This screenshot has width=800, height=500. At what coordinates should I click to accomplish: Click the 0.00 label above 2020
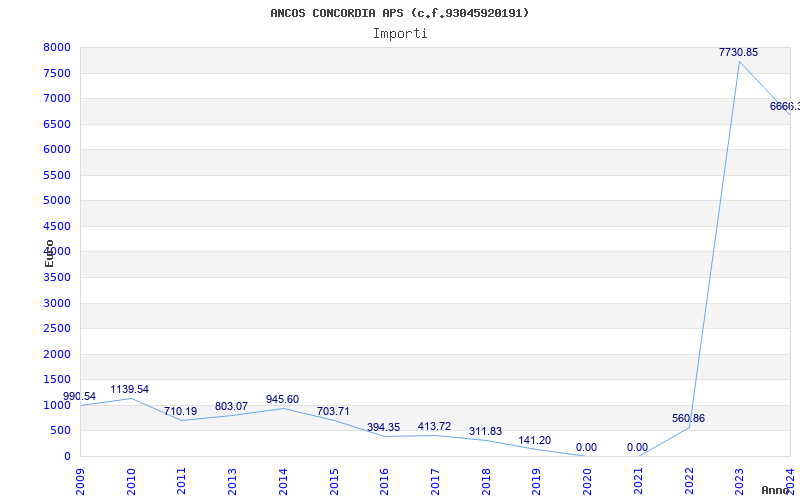(586, 447)
